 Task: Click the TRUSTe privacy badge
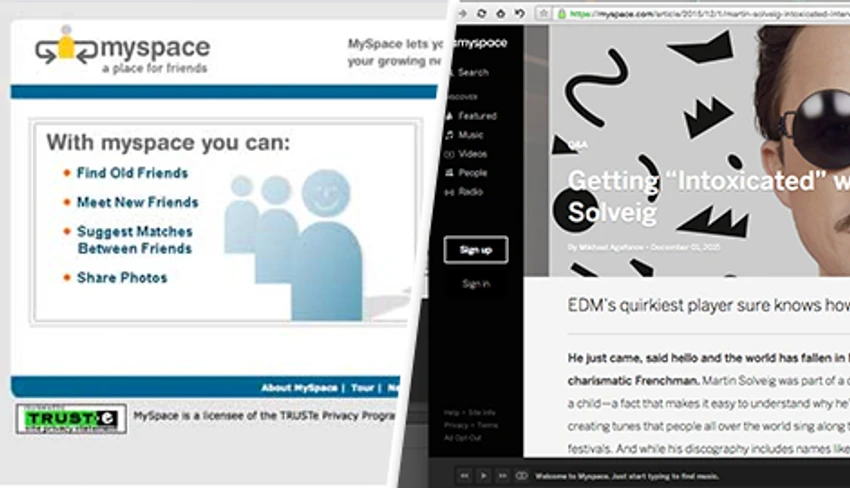click(71, 419)
